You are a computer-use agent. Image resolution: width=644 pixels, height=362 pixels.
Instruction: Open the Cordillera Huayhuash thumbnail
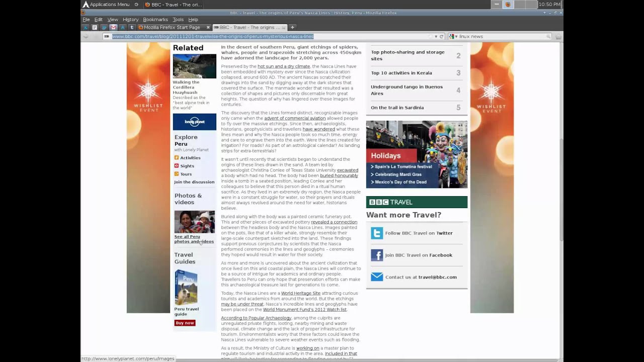point(194,66)
